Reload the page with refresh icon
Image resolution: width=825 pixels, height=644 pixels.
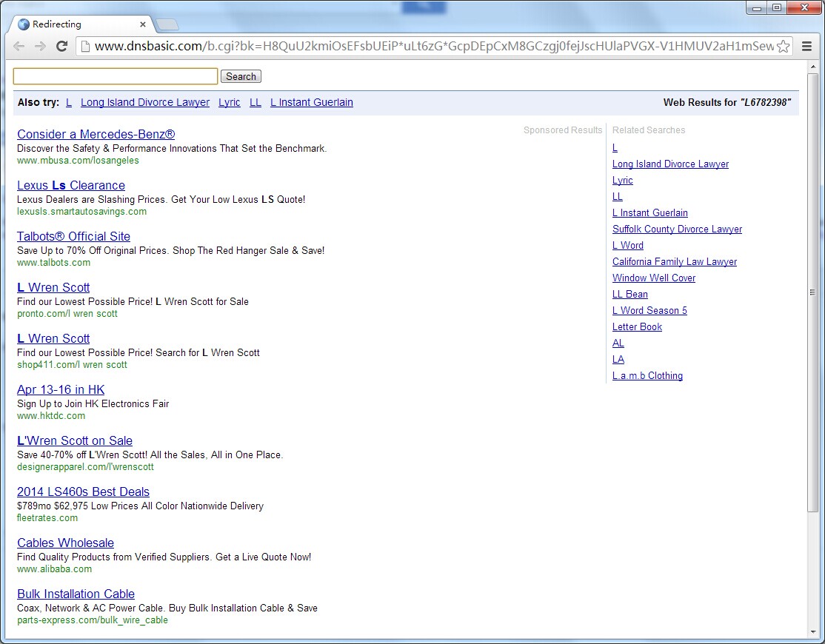[61, 46]
